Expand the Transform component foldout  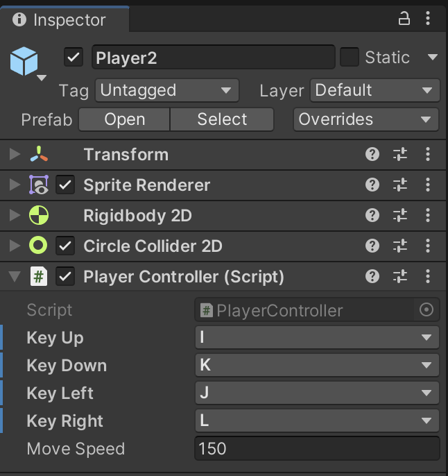[15, 155]
